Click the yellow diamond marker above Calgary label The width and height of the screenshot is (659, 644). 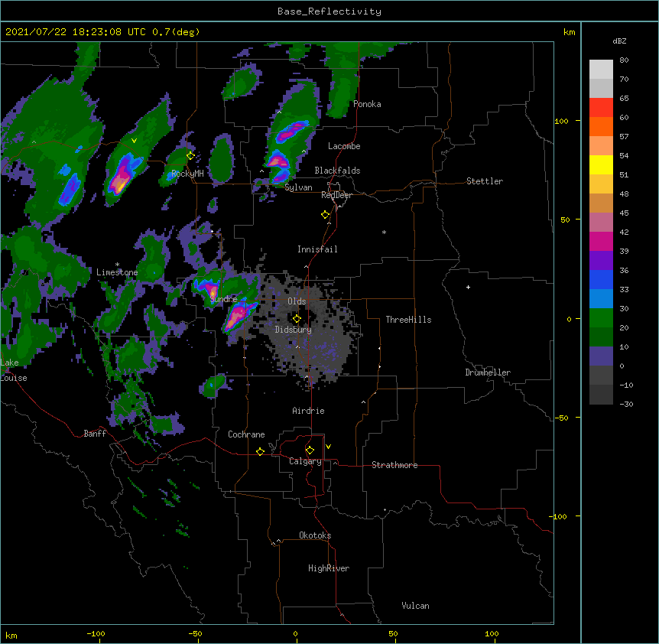click(310, 450)
